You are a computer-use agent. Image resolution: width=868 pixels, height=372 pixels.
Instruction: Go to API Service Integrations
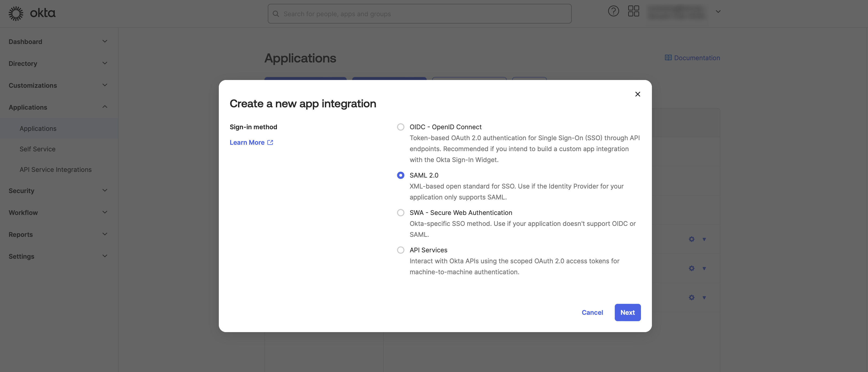56,170
